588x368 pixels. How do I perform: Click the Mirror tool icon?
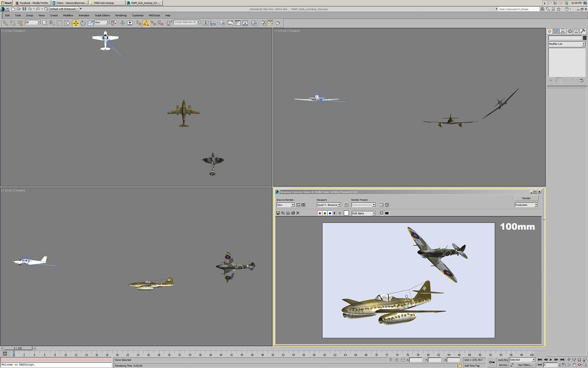point(205,23)
